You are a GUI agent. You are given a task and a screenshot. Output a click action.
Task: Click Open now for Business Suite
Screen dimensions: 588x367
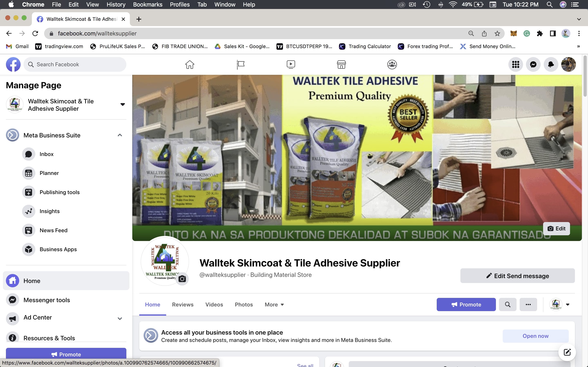[x=535, y=336]
